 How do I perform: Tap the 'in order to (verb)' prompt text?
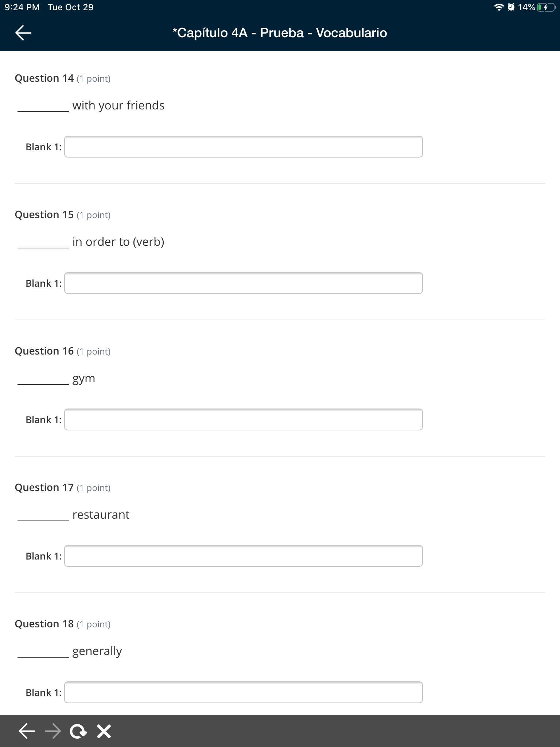point(118,242)
